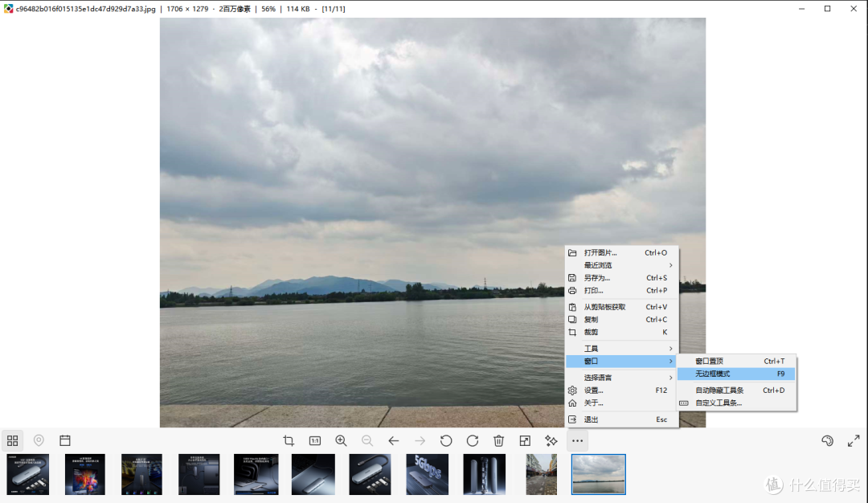Rotate image counterclockwise icon

446,440
